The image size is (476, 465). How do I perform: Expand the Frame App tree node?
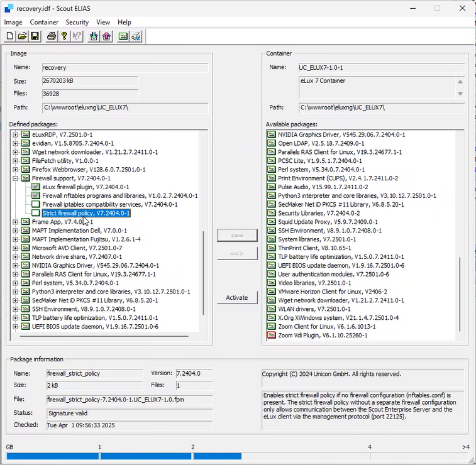pyautogui.click(x=15, y=222)
